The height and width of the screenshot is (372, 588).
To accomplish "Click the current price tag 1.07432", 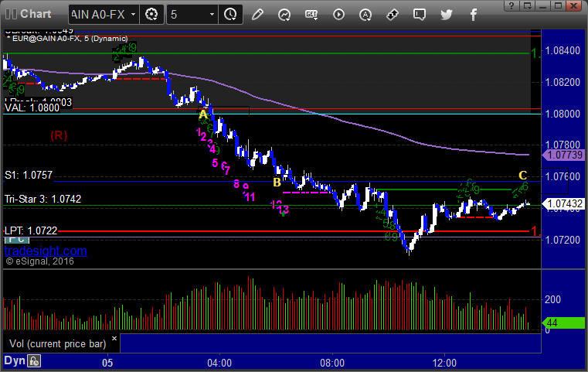I will click(563, 204).
